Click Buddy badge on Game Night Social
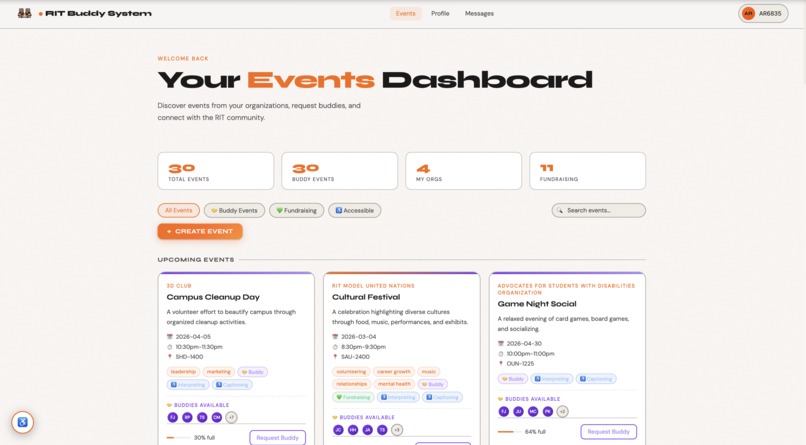806x445 pixels. (x=512, y=379)
